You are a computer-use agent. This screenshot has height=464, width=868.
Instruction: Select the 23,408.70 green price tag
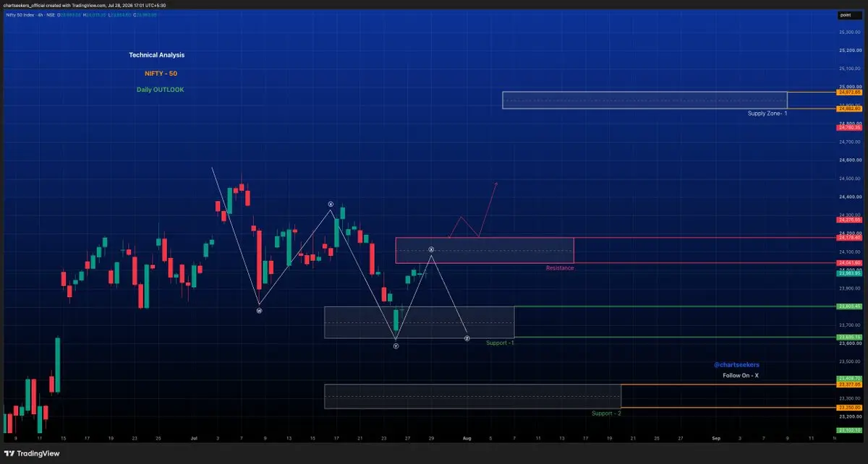click(849, 379)
